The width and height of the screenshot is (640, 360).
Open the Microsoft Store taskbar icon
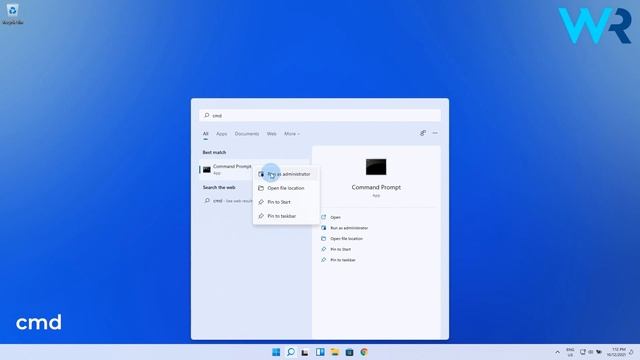[349, 352]
